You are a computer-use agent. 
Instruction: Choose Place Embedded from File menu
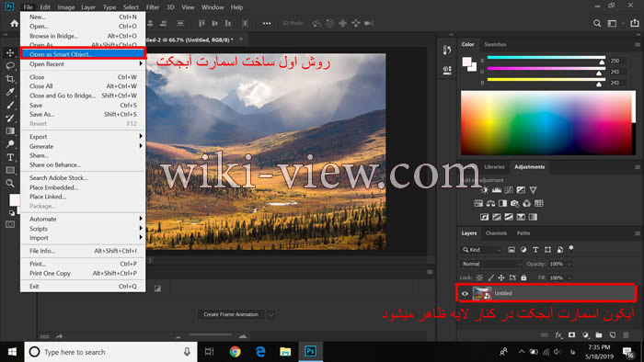pos(83,187)
